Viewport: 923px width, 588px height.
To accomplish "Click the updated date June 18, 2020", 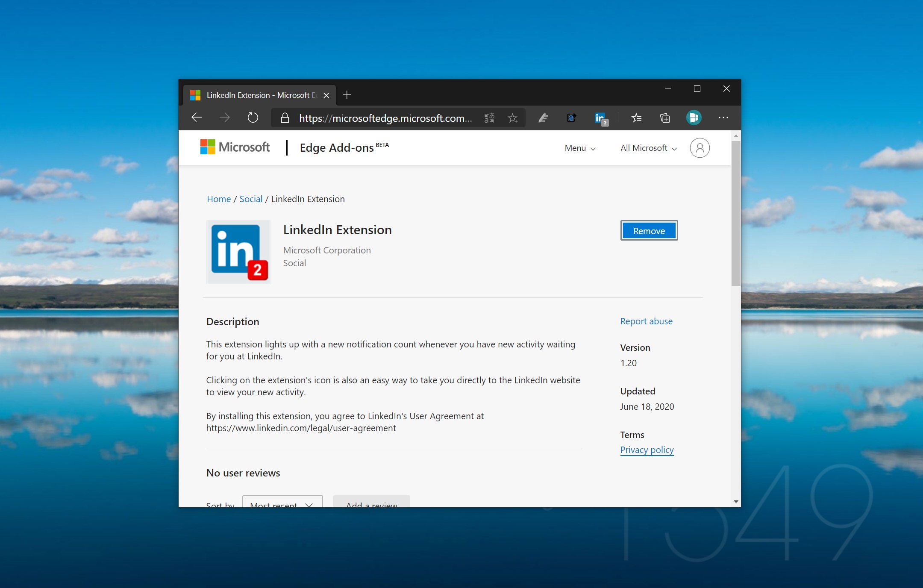I will pos(647,407).
